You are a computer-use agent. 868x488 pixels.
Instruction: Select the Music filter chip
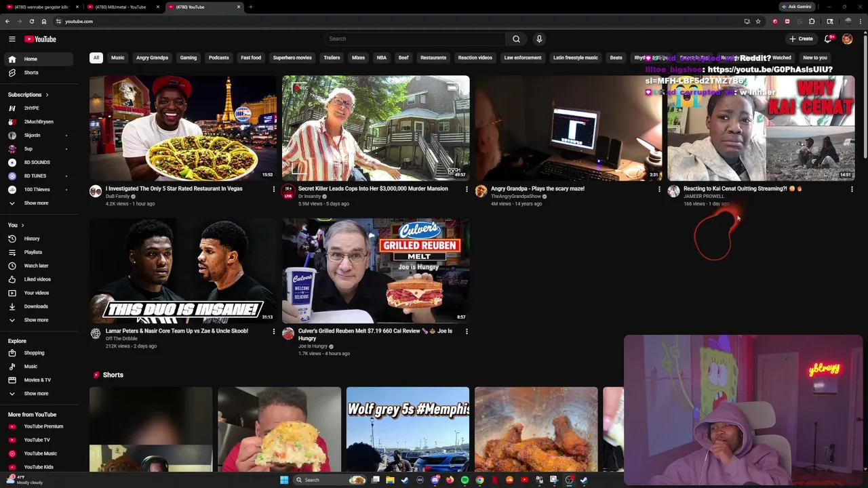pos(118,58)
